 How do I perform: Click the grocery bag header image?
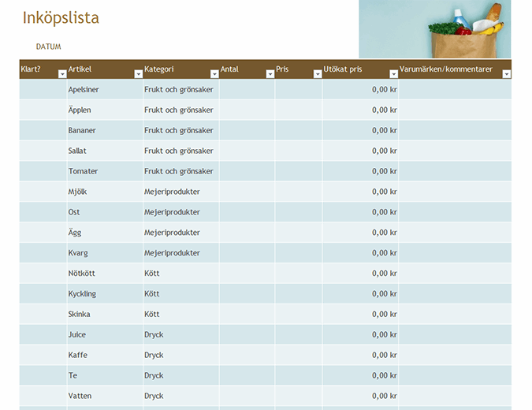tap(434, 29)
